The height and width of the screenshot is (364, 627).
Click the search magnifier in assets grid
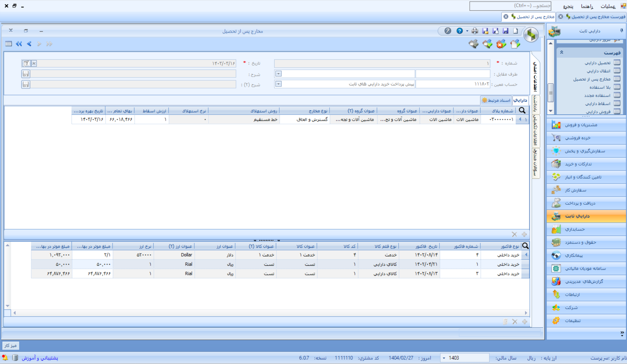pyautogui.click(x=522, y=111)
